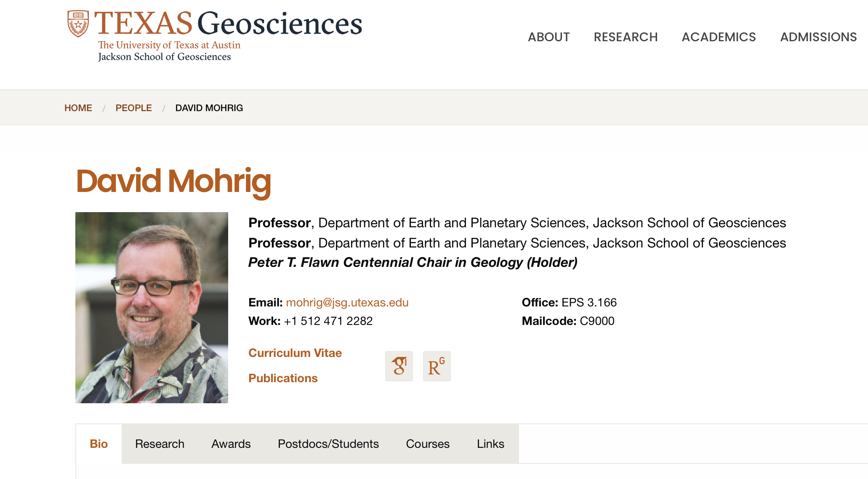The width and height of the screenshot is (868, 479).
Task: View the Publications link
Action: [283, 378]
